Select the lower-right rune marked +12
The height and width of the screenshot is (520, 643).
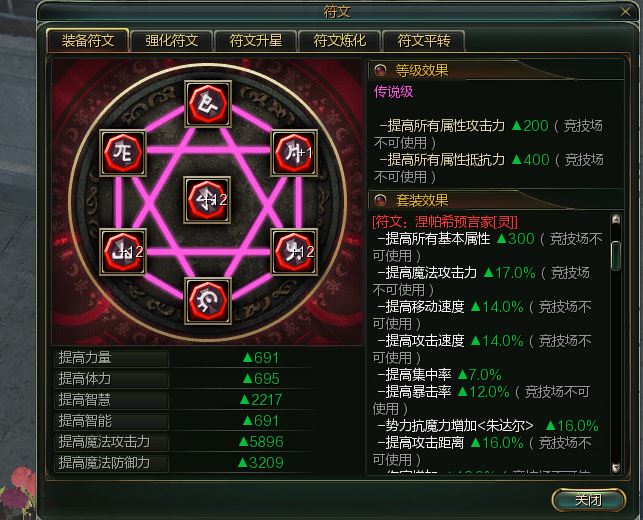coord(294,252)
